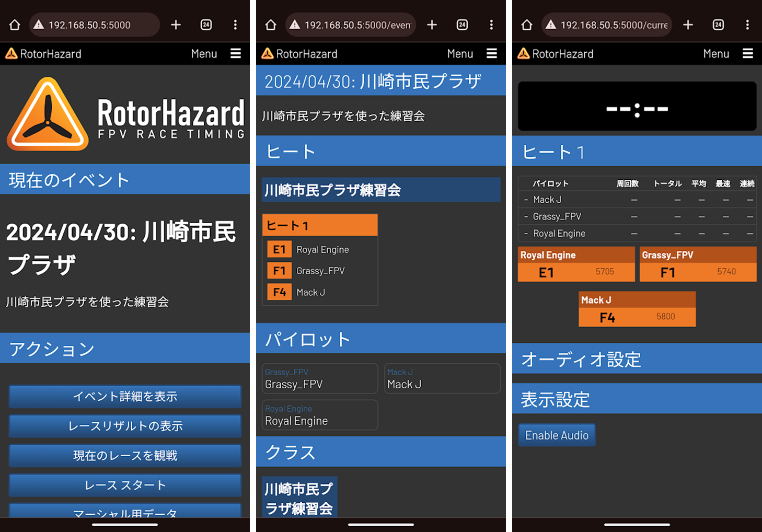Open hamburger Menu in right phone

[728, 53]
